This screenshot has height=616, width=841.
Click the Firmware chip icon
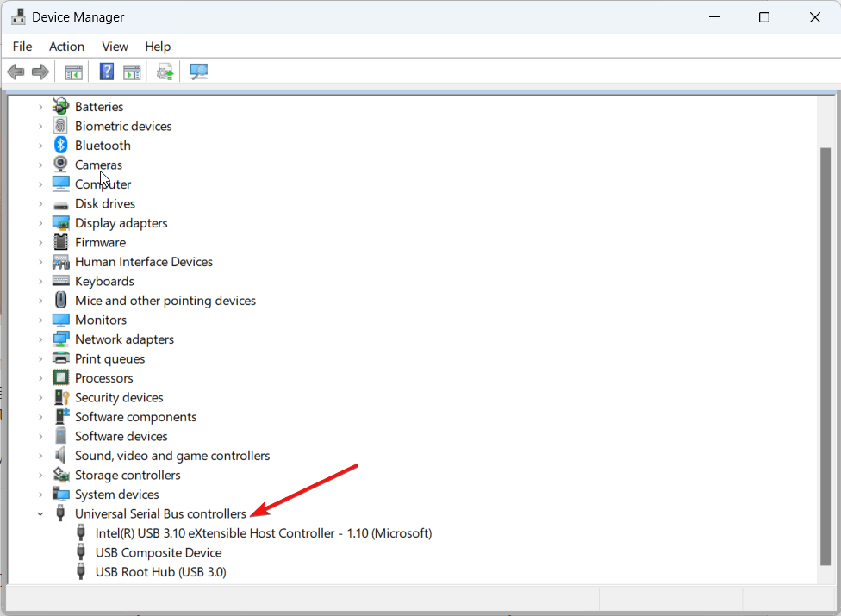(60, 242)
